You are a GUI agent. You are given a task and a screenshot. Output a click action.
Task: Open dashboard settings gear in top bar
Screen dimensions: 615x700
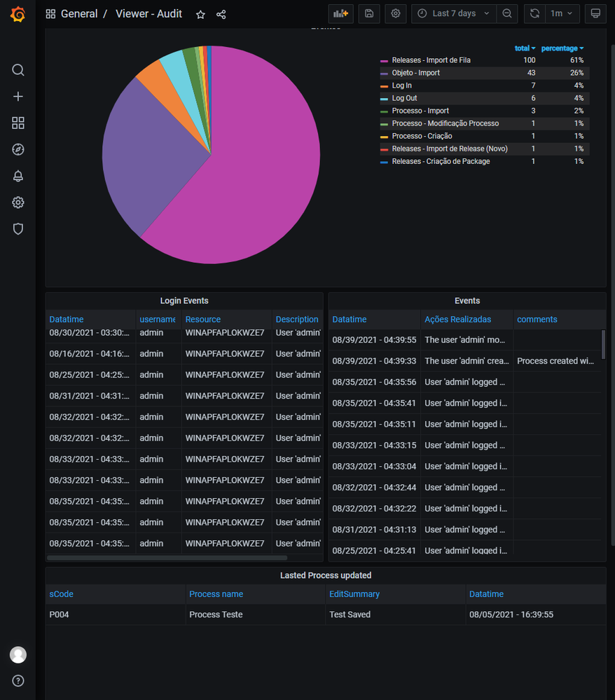396,13
